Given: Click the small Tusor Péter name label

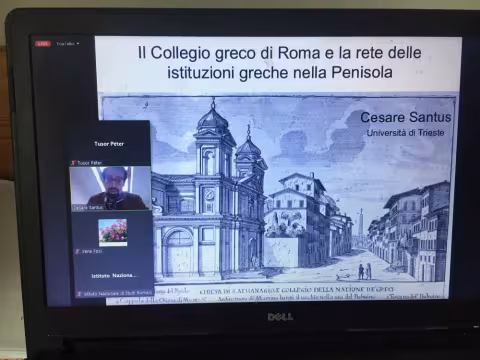Looking at the screenshot, I should pos(89,163).
